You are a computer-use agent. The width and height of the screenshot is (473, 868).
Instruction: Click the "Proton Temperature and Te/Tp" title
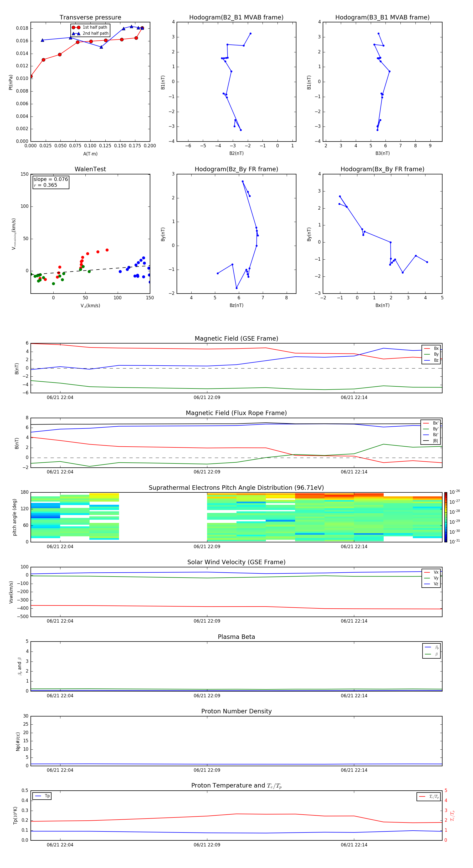236,786
